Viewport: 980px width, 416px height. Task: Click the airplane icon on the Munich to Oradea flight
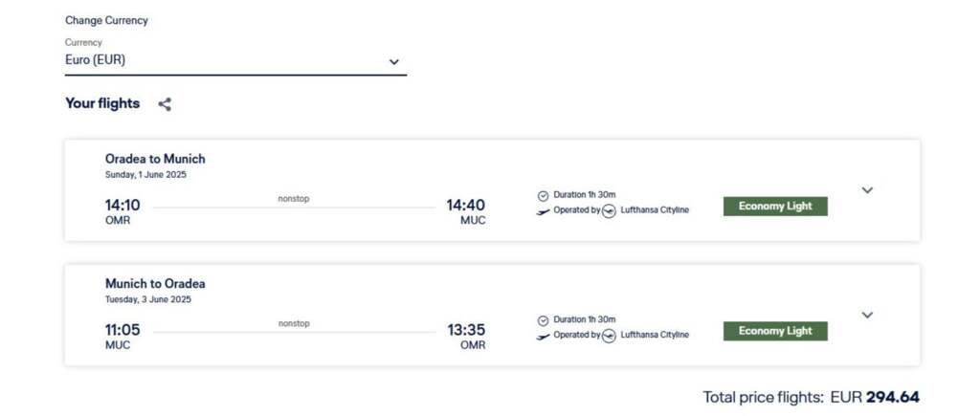[544, 336]
